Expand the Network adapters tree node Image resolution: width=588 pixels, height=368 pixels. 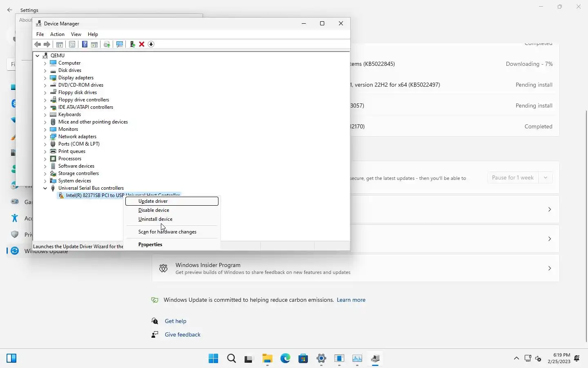click(45, 137)
